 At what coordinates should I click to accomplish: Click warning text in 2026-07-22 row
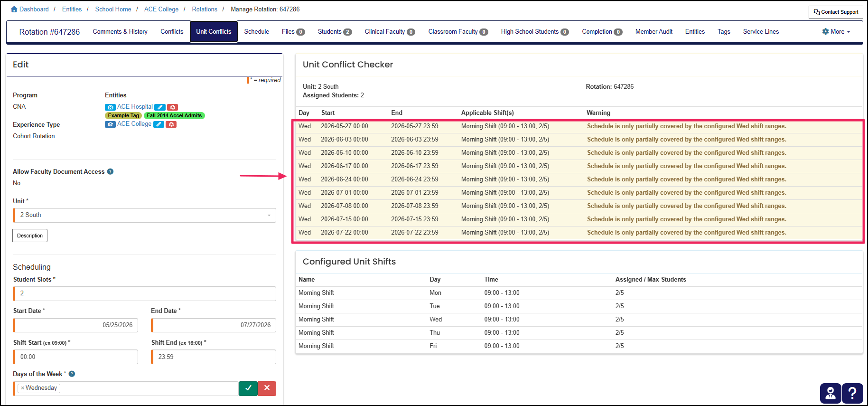(687, 233)
